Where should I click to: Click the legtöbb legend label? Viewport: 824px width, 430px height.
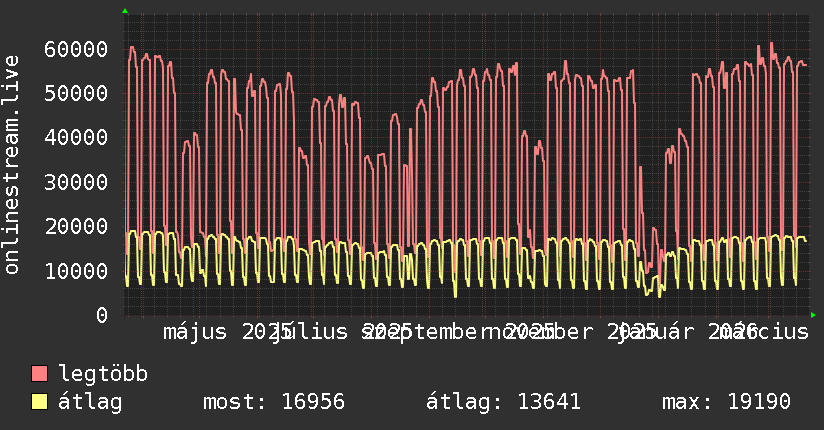103,374
